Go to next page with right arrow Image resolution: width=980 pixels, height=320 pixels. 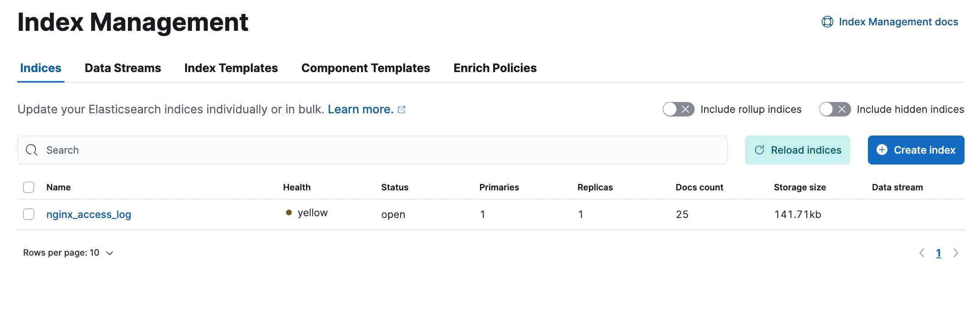(956, 253)
